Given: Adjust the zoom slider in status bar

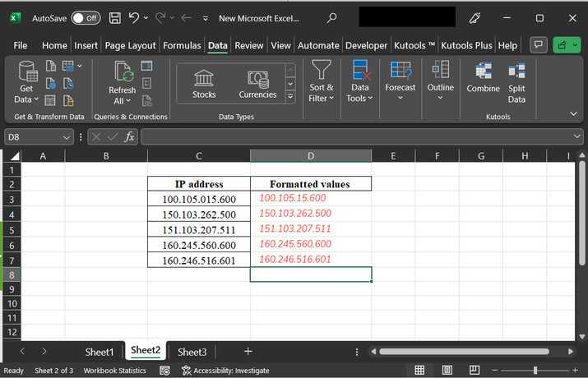Looking at the screenshot, I should (535, 371).
